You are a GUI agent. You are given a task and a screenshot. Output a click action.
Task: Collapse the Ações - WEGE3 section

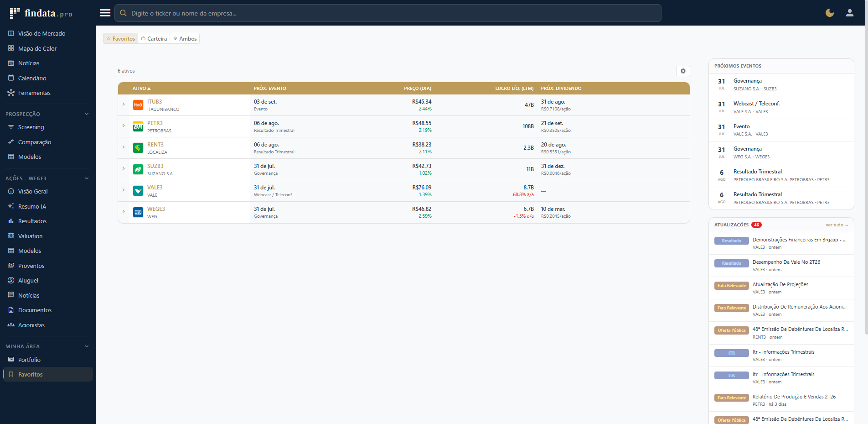tap(87, 178)
